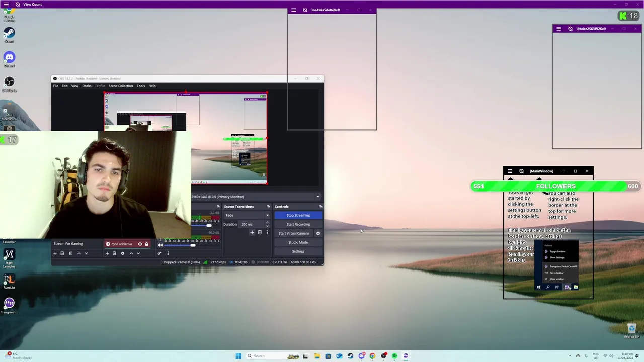Image resolution: width=644 pixels, height=362 pixels.
Task: Toggle eye-slash icon in View Count window
Action: pyautogui.click(x=18, y=4)
